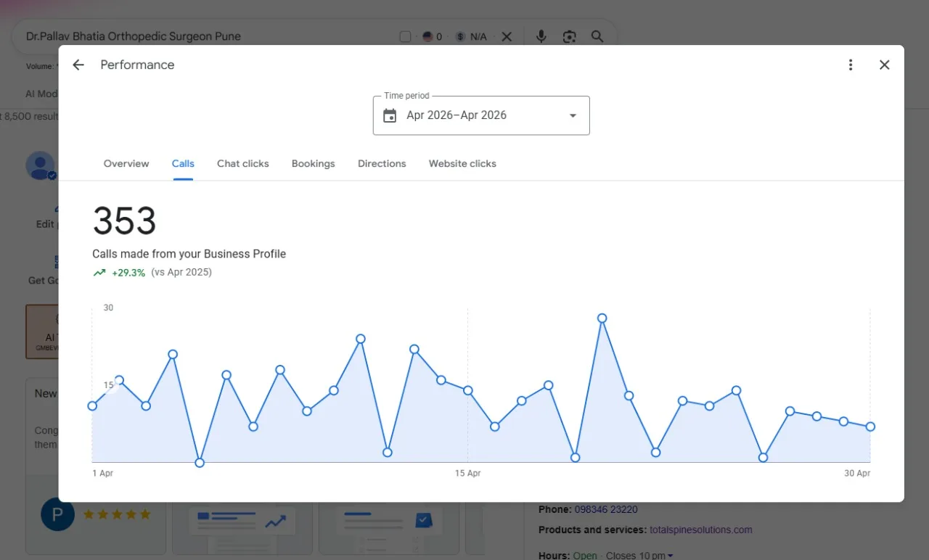
Task: Click the green trending-up arrow icon
Action: click(99, 273)
